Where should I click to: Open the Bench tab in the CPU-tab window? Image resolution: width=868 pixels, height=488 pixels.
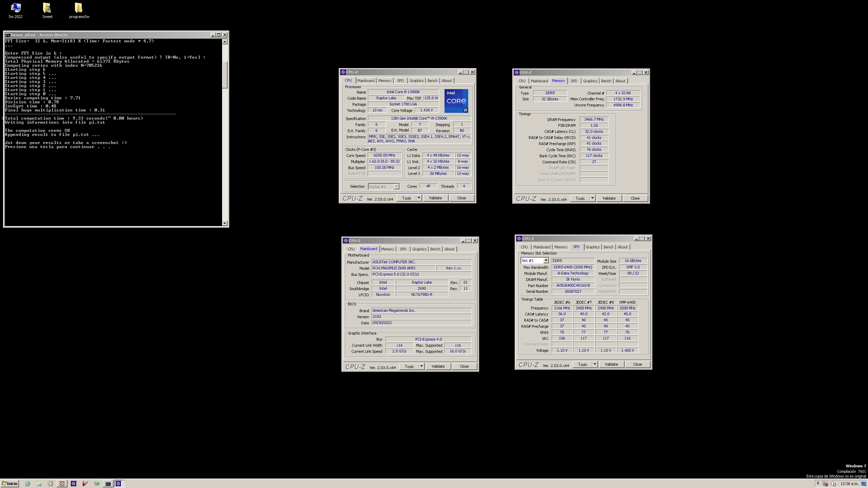(432, 81)
